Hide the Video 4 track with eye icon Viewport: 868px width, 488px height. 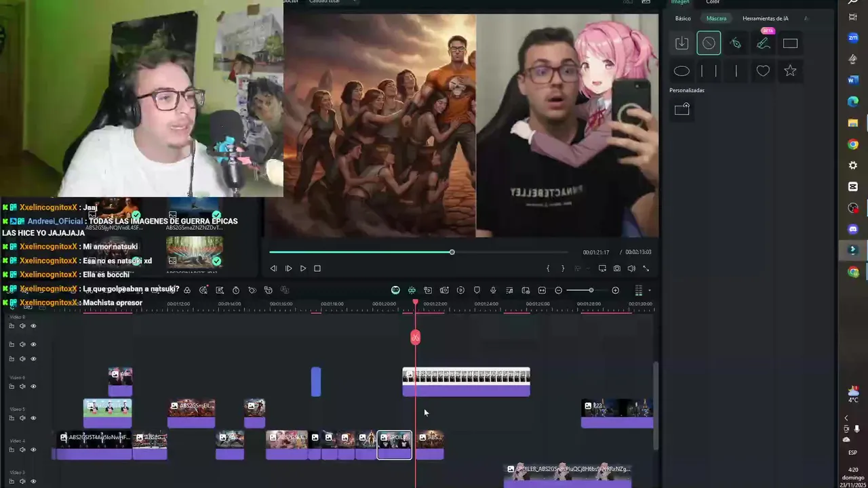[33, 449]
